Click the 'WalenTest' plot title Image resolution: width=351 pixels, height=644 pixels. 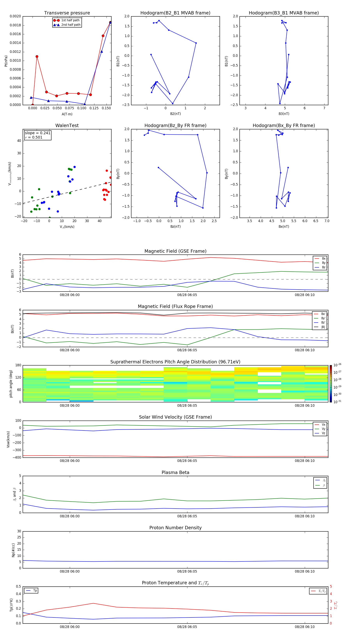(67, 125)
